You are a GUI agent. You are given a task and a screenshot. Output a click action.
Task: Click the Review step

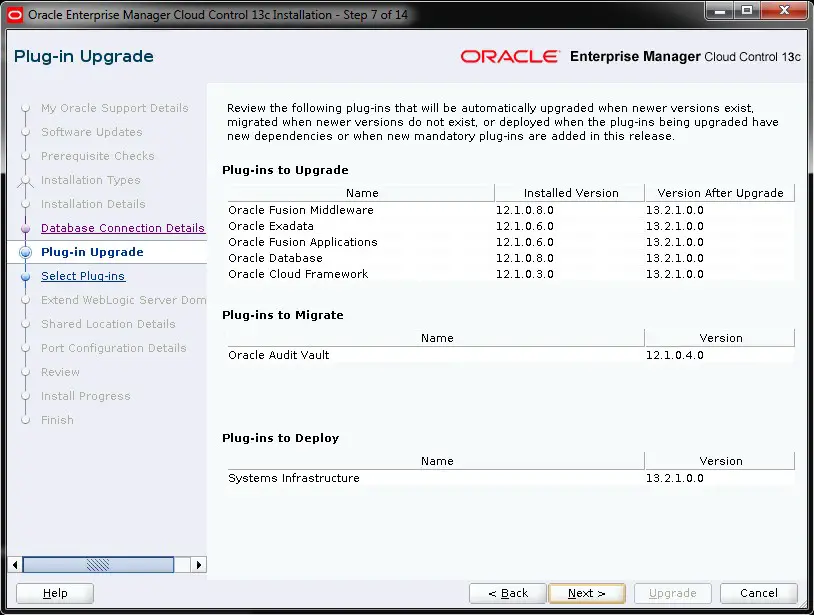(x=60, y=372)
